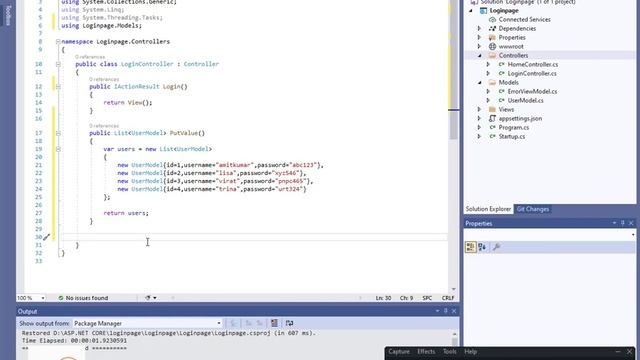
Task: Expand the Dependencies tree node
Action: (480, 29)
